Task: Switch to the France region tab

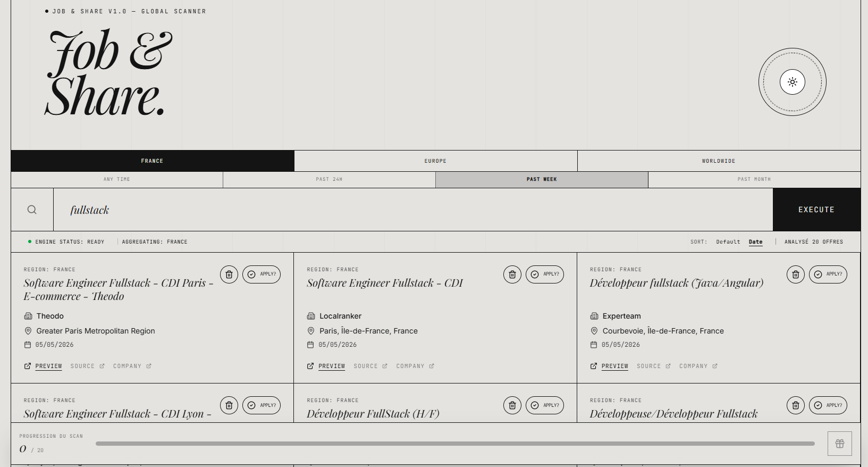Action: (x=153, y=161)
